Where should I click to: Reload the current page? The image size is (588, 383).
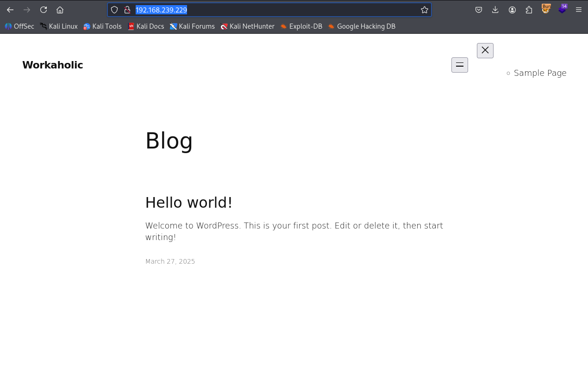click(44, 10)
